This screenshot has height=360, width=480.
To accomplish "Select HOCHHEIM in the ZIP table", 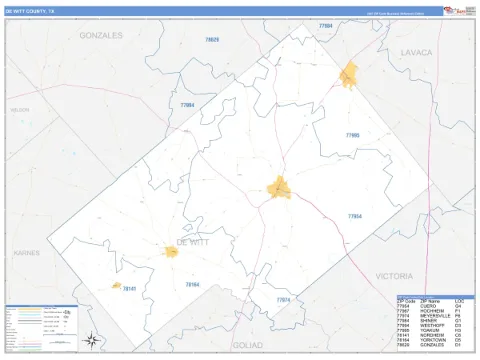I will click(432, 311).
